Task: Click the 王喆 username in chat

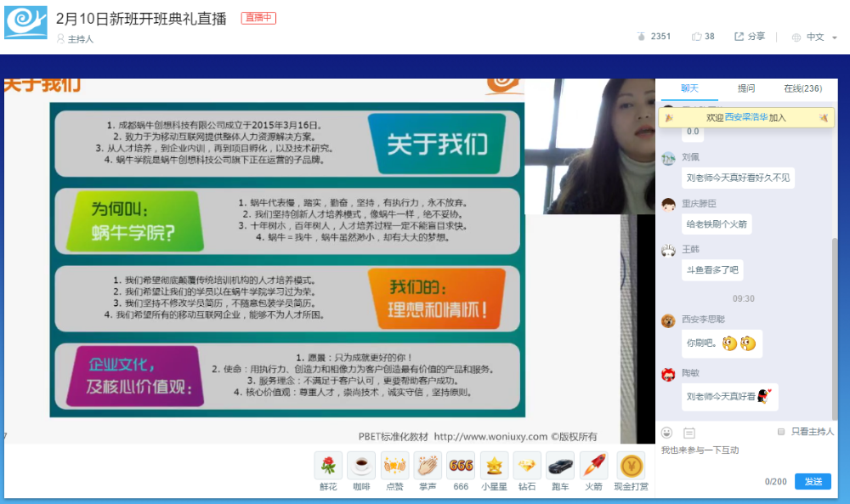Action: (x=690, y=249)
